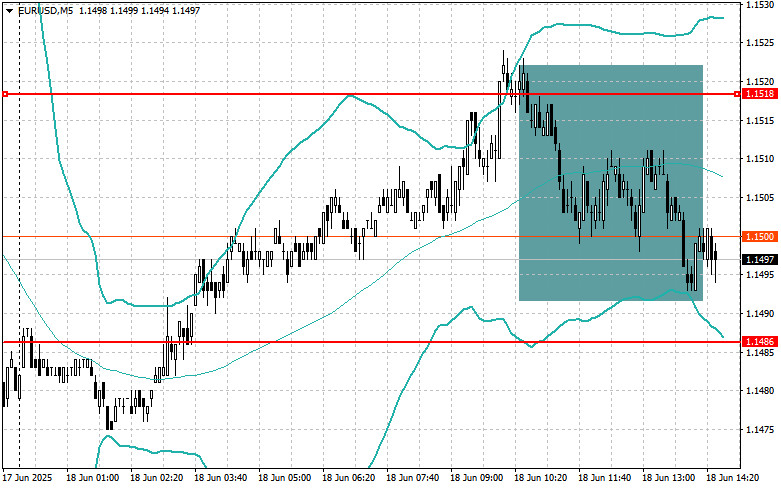Click the 18 Jun 13:00 time label
This screenshot has width=781, height=489.
(x=668, y=478)
